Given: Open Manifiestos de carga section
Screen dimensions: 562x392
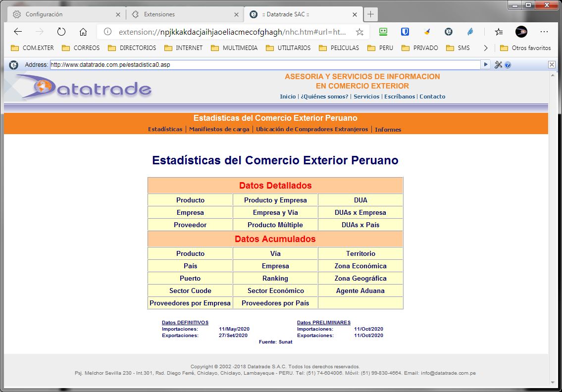Looking at the screenshot, I should click(219, 129).
